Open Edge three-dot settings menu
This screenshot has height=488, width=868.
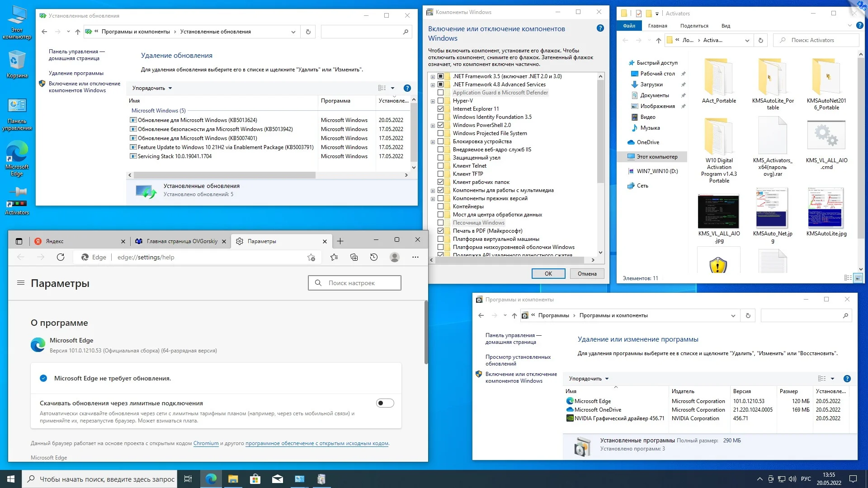[415, 257]
